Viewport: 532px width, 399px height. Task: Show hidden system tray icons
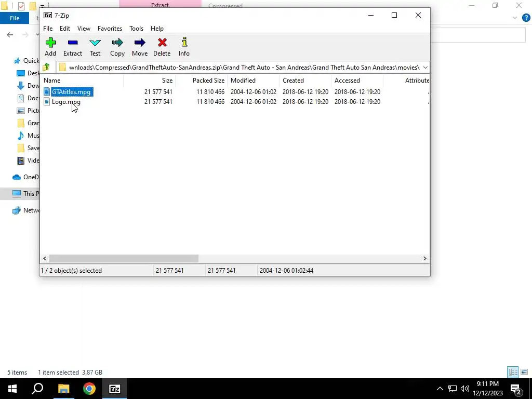[x=440, y=389]
